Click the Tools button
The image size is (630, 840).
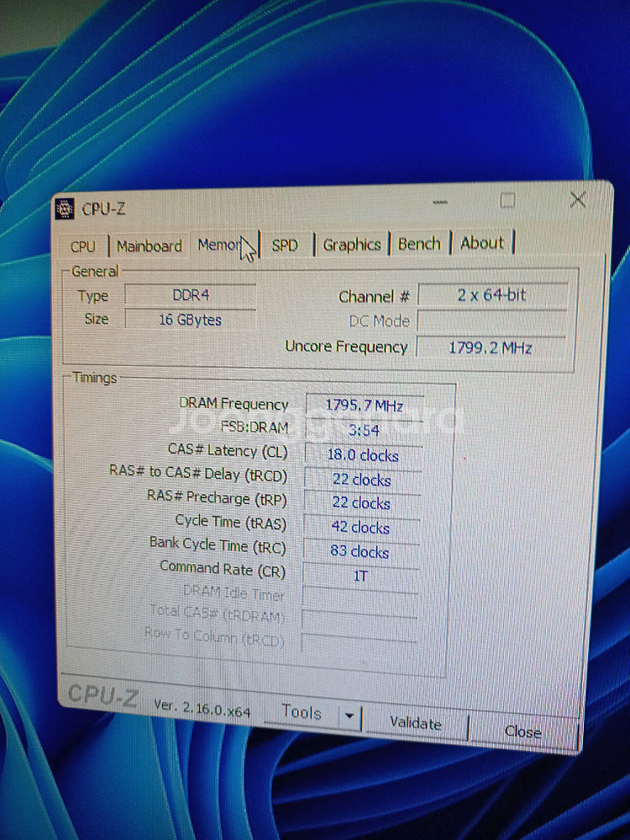coord(301,712)
